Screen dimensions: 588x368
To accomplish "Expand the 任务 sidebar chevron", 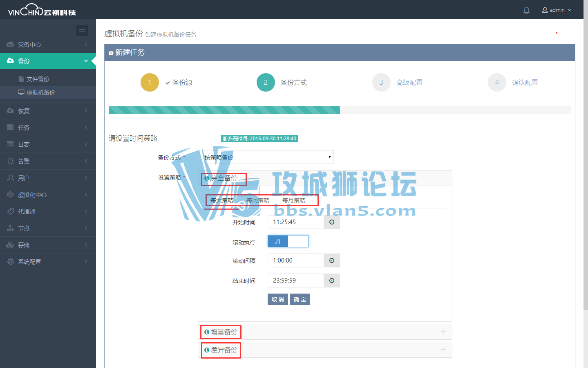I will click(x=86, y=127).
